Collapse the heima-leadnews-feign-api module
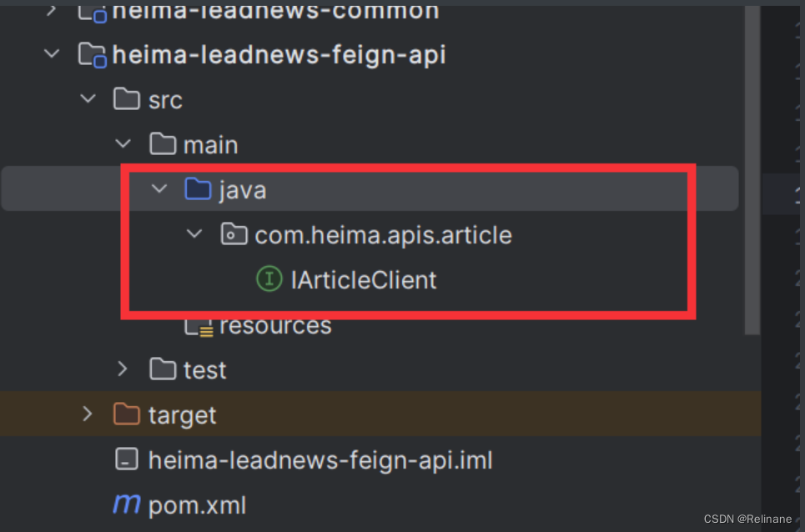The image size is (805, 532). tap(52, 54)
